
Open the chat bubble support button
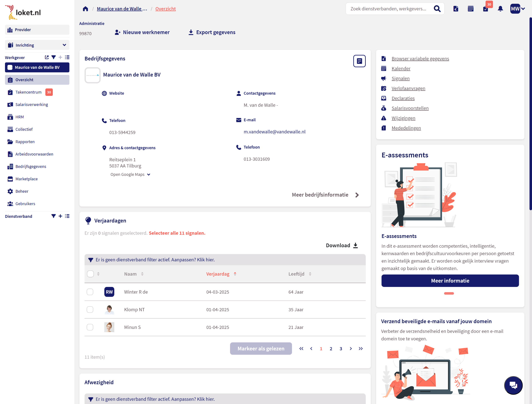513,385
